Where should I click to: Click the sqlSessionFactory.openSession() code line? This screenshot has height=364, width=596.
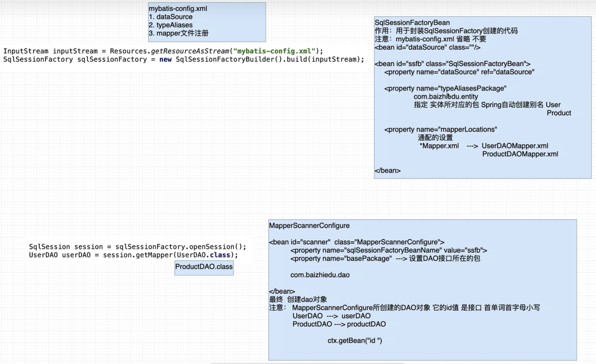pyautogui.click(x=137, y=247)
